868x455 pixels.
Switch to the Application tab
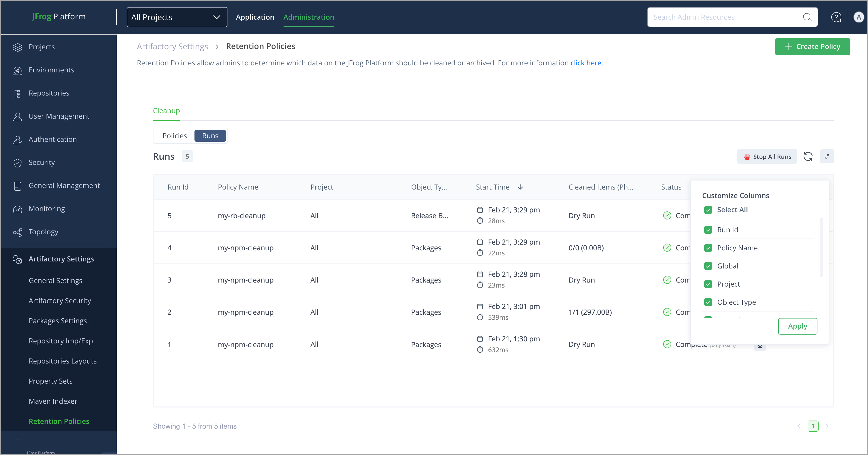coord(255,17)
